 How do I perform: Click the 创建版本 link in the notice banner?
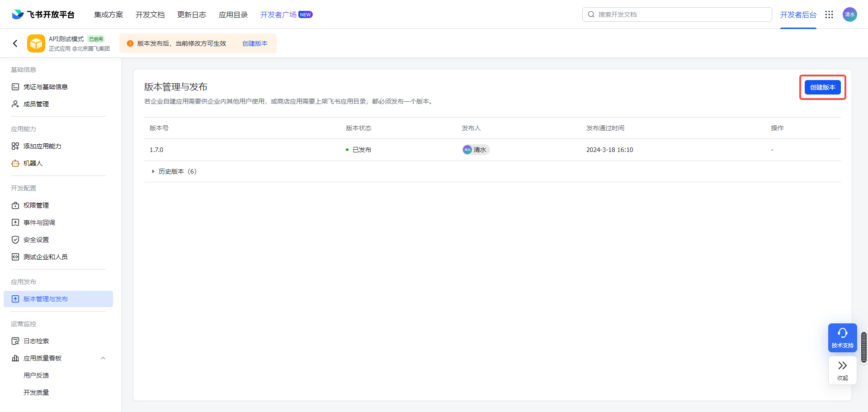coord(255,43)
